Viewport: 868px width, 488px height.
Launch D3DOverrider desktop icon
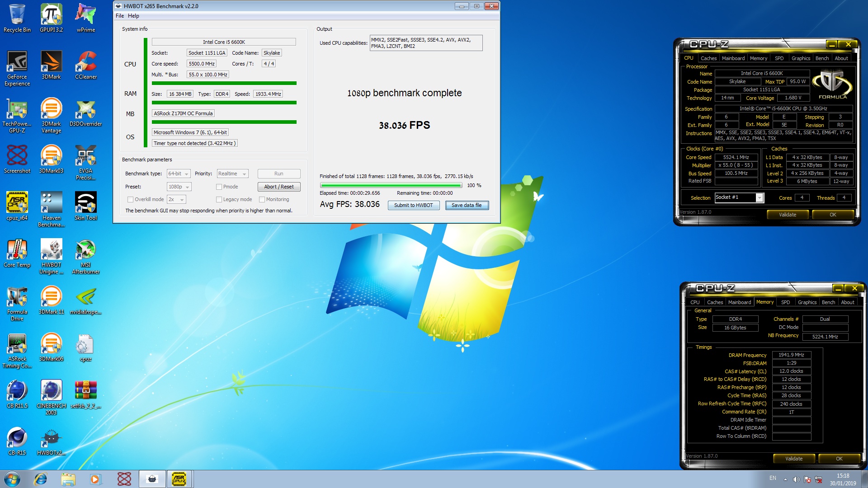[x=86, y=112]
